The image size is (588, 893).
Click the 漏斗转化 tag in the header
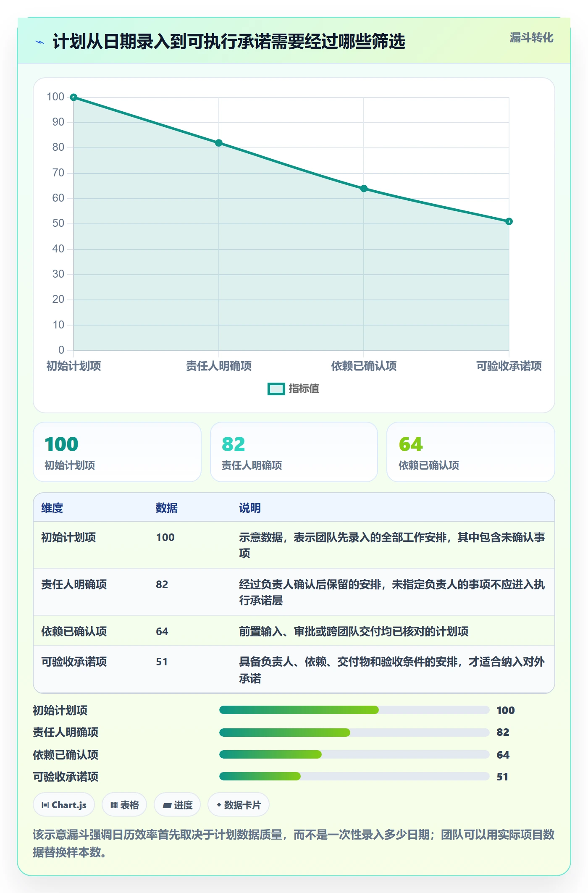(x=531, y=38)
